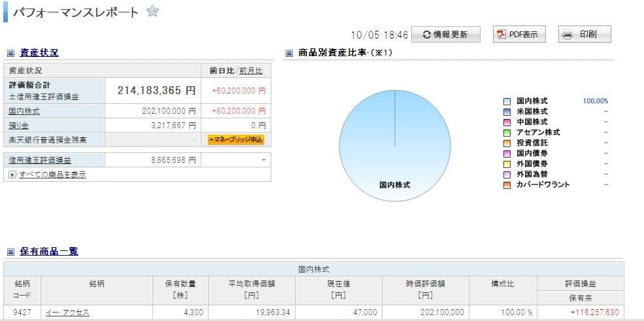The image size is (644, 321).
Task: Click the 国内株式 light blue legend swatch
Action: (507, 101)
